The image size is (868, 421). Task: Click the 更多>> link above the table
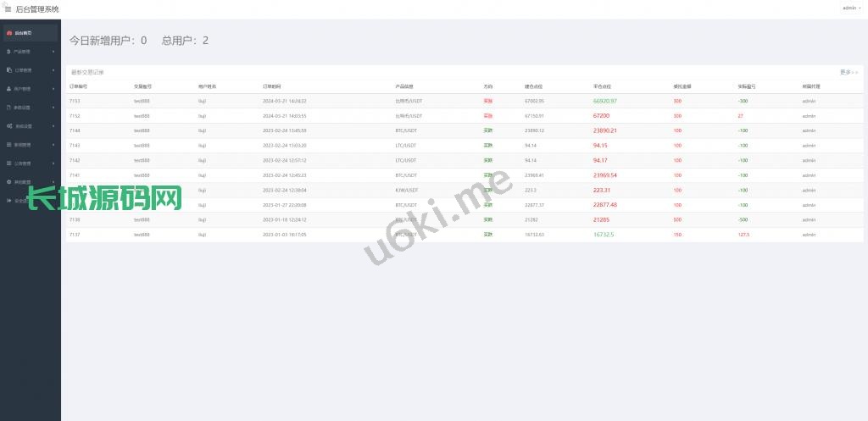click(849, 72)
